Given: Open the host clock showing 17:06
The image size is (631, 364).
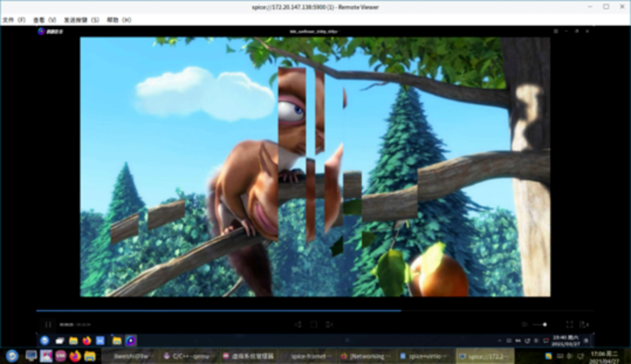Looking at the screenshot, I should coord(604,357).
